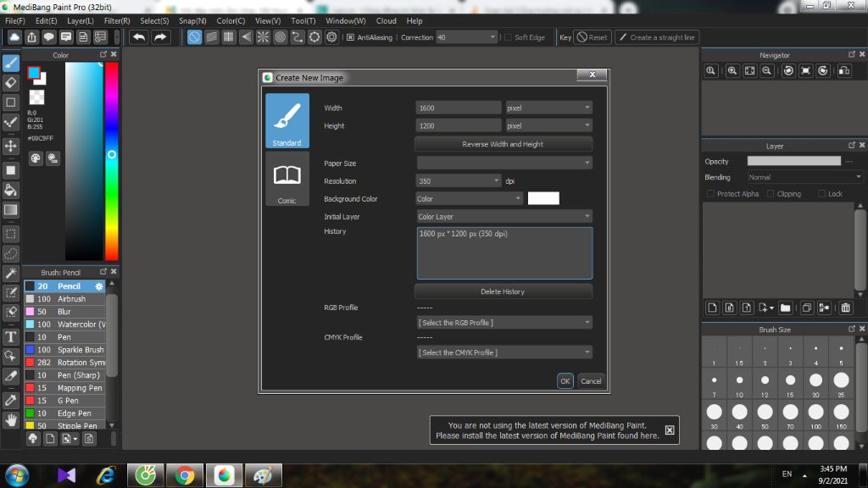Enable the Soft Edge checkbox
The height and width of the screenshot is (488, 868).
coord(509,37)
